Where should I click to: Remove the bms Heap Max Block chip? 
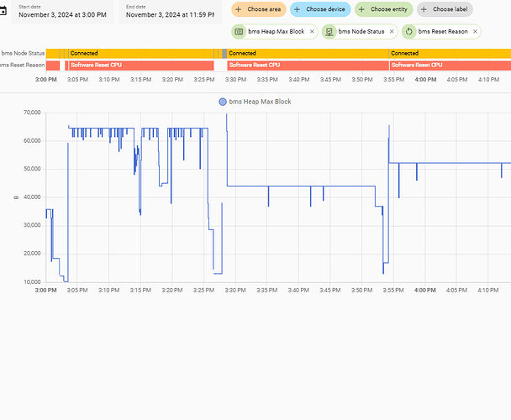(312, 32)
